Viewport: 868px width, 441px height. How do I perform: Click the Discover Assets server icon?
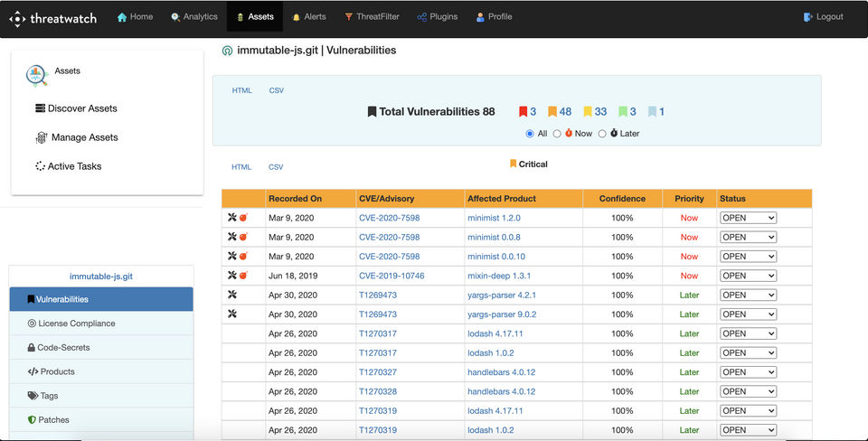[41, 108]
